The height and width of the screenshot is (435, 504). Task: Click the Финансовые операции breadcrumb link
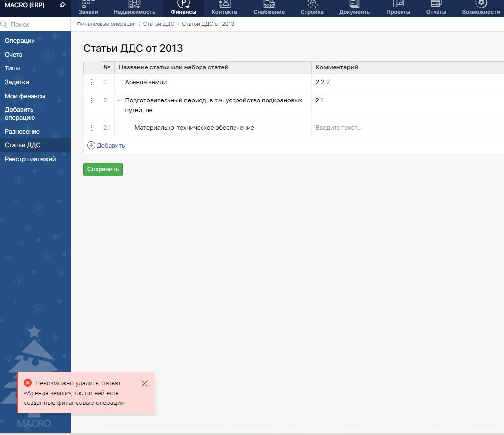coord(106,24)
